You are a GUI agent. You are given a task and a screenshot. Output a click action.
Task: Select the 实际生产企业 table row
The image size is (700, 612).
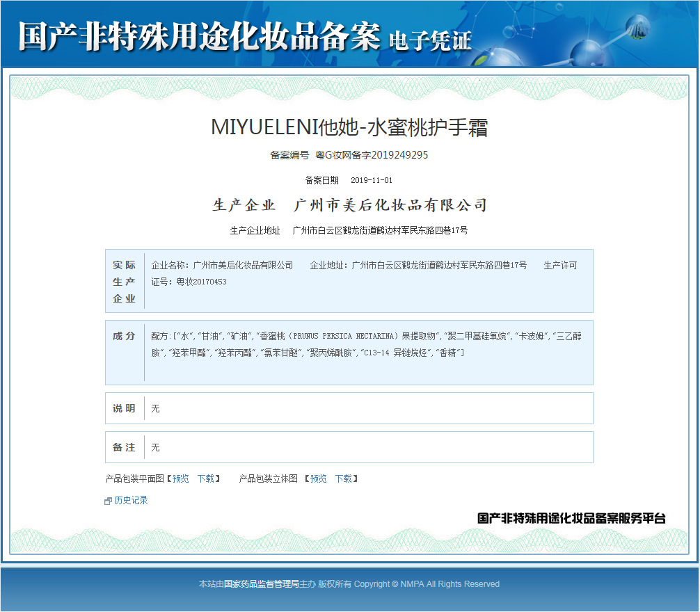(x=348, y=280)
